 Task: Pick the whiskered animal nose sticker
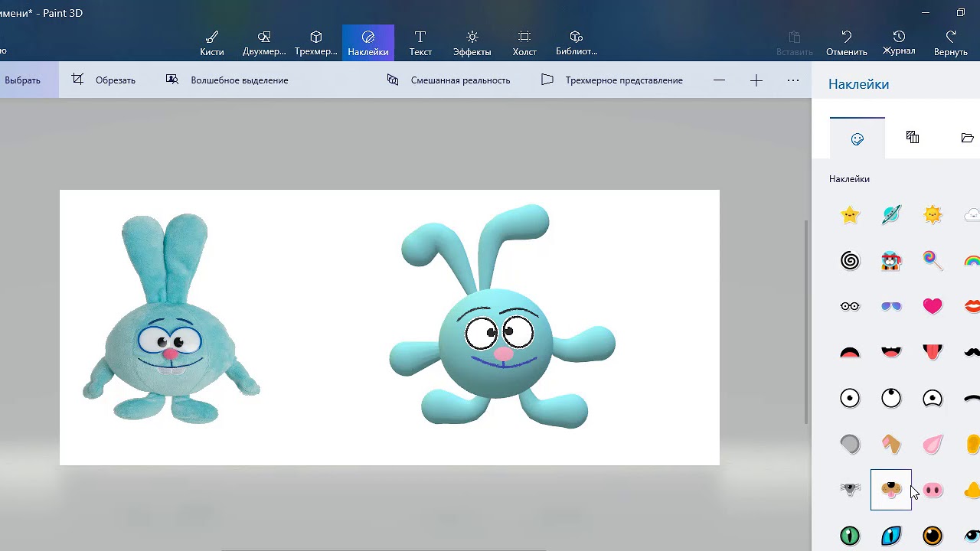[850, 490]
